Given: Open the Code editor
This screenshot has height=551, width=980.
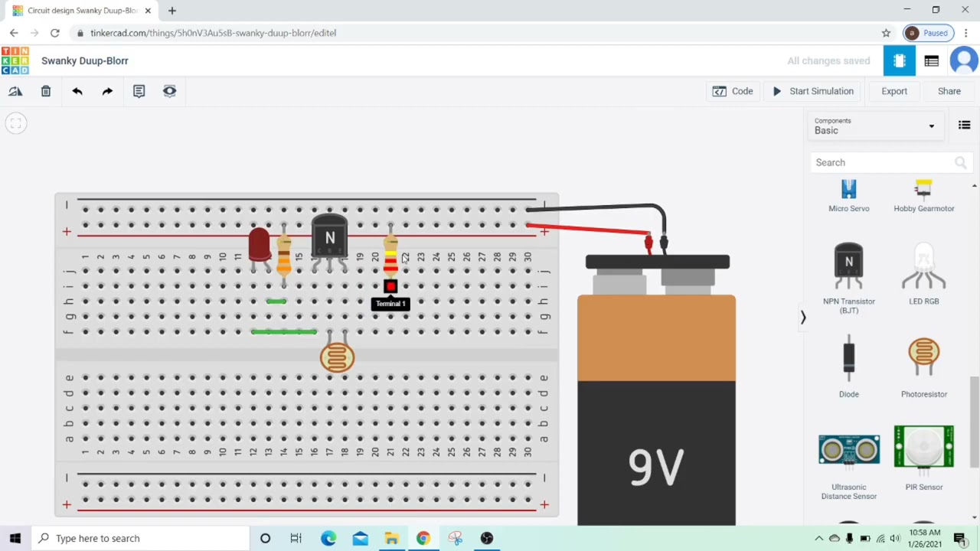Looking at the screenshot, I should [733, 91].
